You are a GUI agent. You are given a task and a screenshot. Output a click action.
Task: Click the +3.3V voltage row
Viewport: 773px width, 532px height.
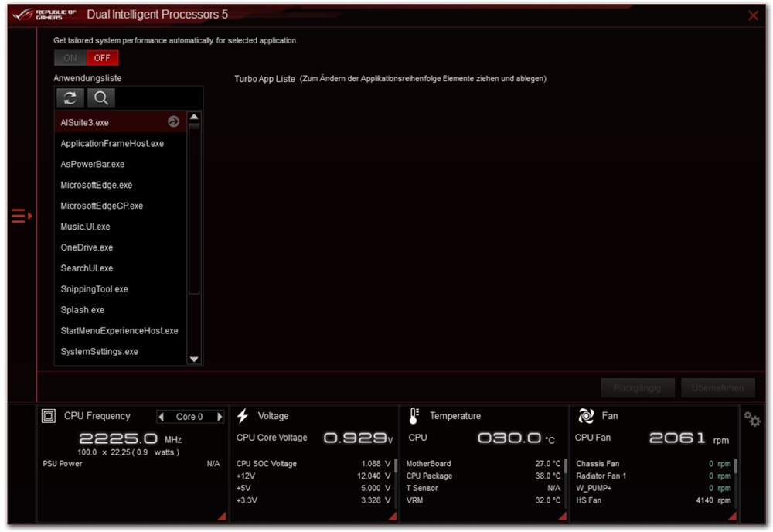click(314, 500)
